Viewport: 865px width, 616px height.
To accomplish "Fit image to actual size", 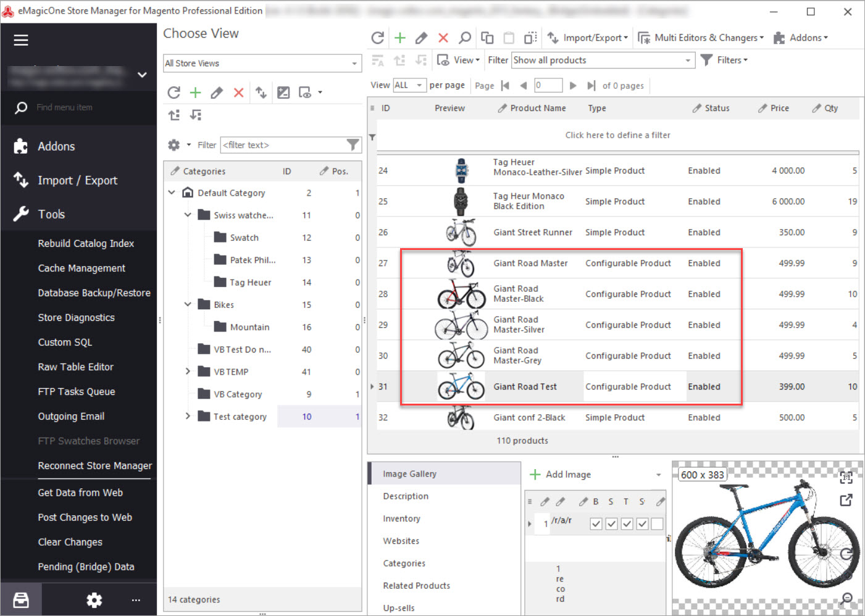I will pyautogui.click(x=846, y=477).
